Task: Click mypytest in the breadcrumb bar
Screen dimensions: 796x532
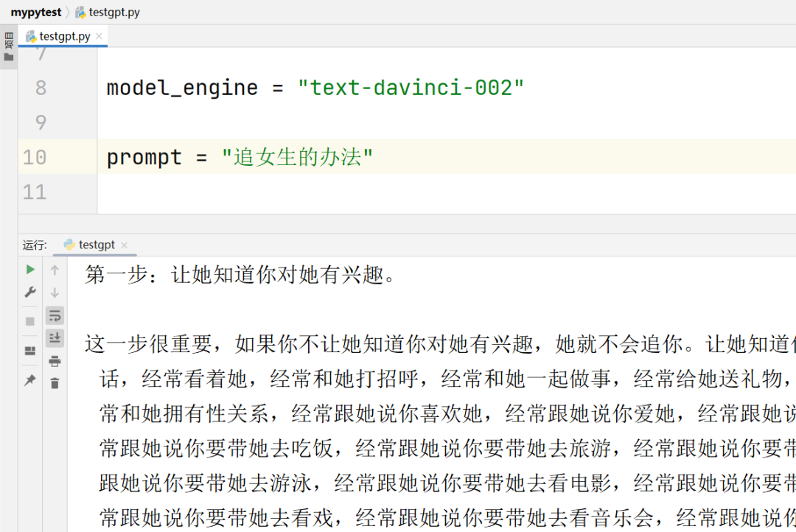Action: 35,12
